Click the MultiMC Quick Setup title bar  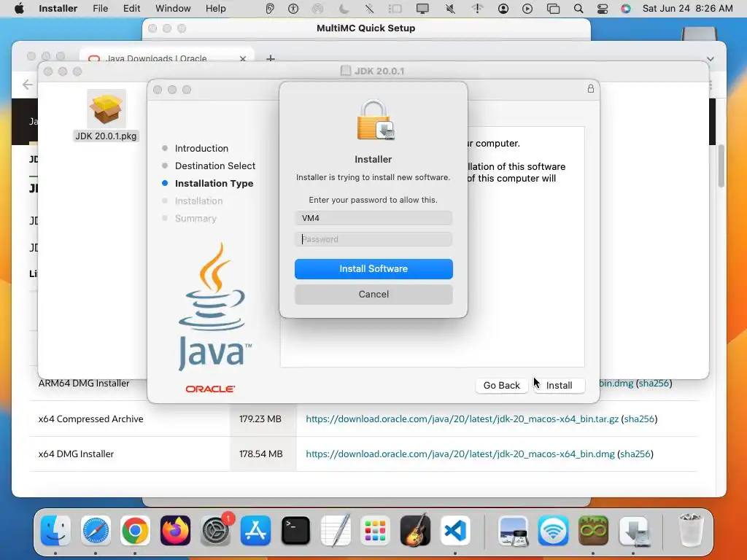(x=366, y=28)
